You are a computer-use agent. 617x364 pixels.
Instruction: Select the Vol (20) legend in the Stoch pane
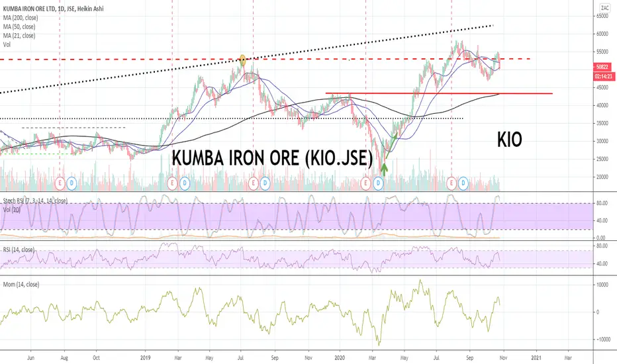pyautogui.click(x=12, y=210)
